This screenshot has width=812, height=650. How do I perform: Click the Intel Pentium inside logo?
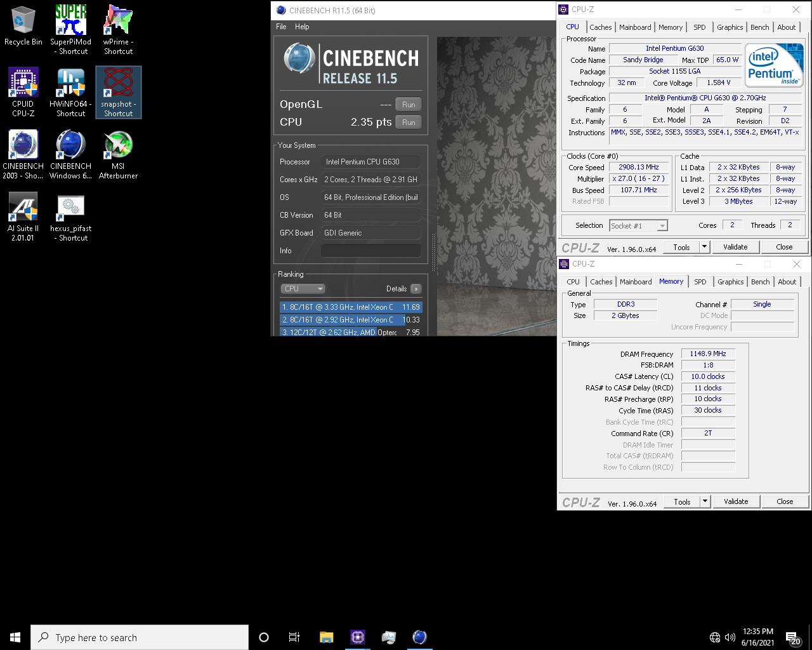tap(774, 65)
